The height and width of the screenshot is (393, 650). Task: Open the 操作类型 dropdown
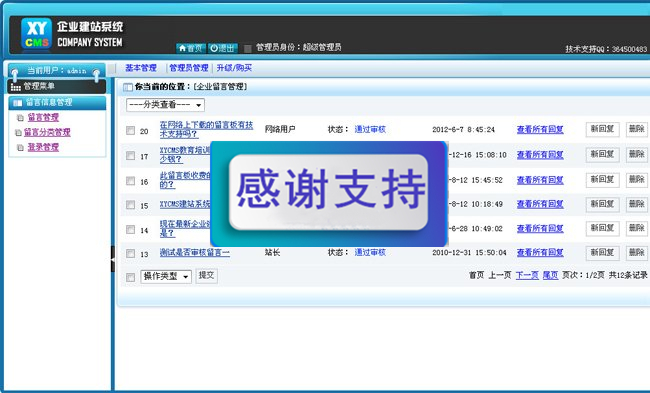[x=166, y=277]
